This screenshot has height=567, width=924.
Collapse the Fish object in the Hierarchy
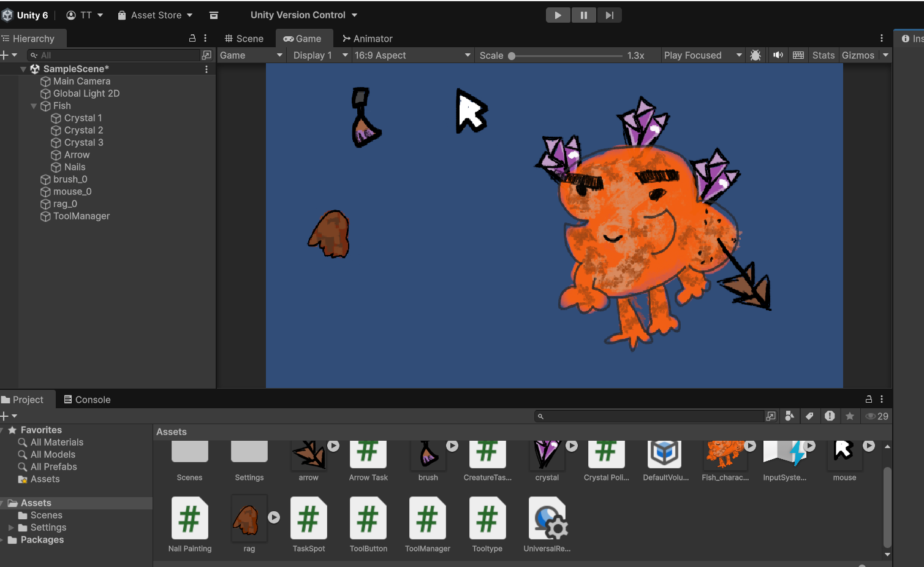coord(34,106)
